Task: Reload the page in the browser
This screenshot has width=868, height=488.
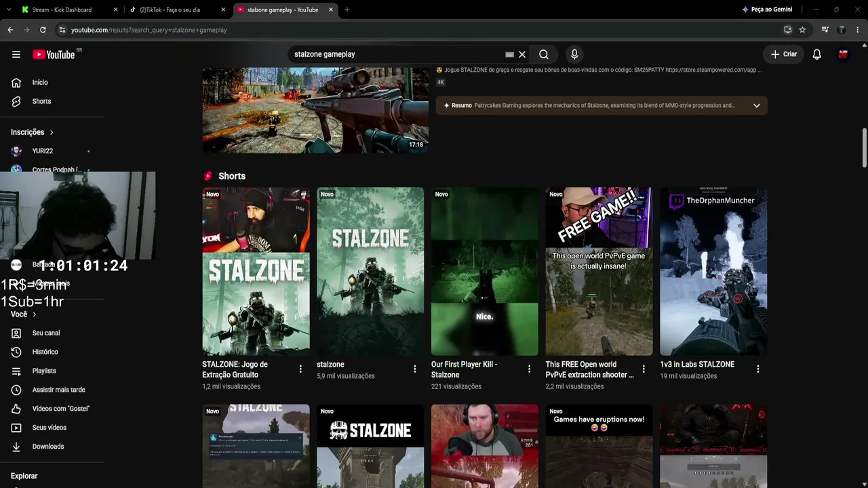Action: coord(43,30)
